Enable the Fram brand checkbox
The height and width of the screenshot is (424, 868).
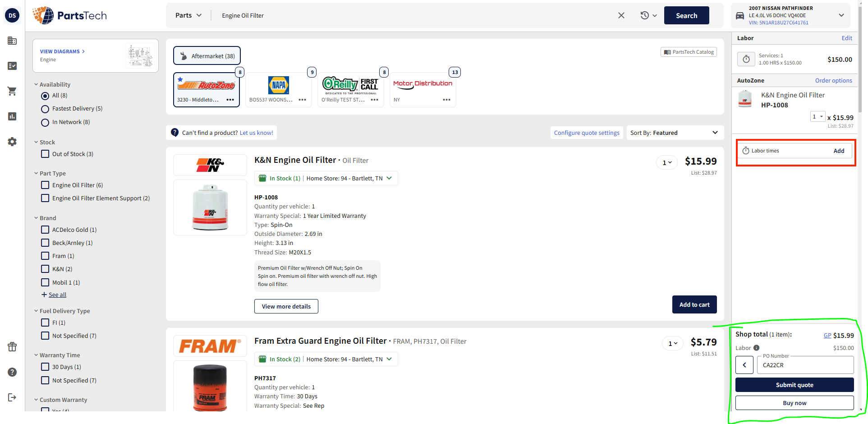(45, 256)
